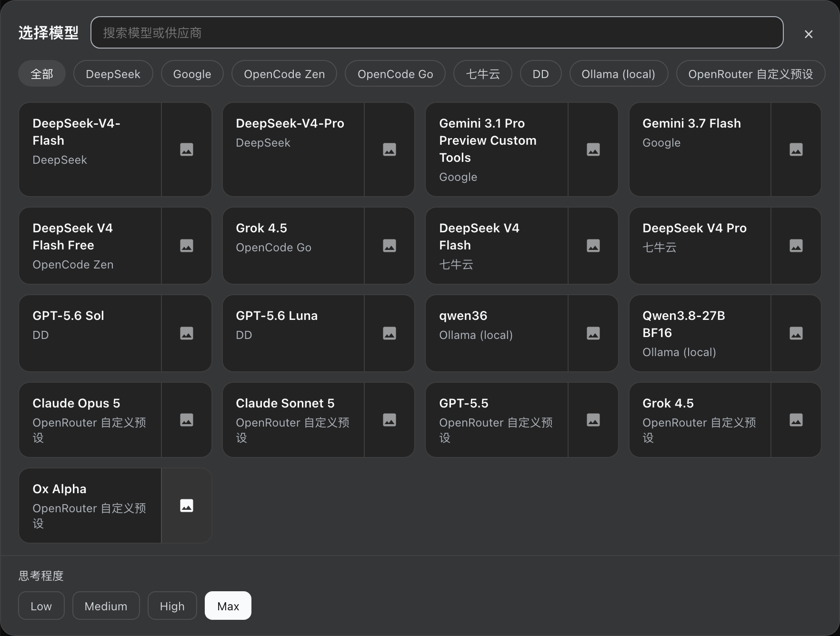Filter models by OpenCode Zen chip

pyautogui.click(x=284, y=74)
